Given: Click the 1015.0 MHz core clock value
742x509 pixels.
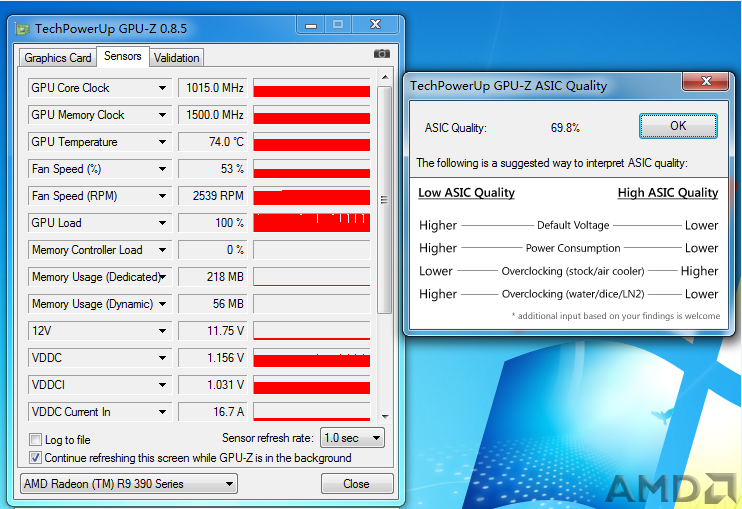Looking at the screenshot, I should (x=212, y=88).
